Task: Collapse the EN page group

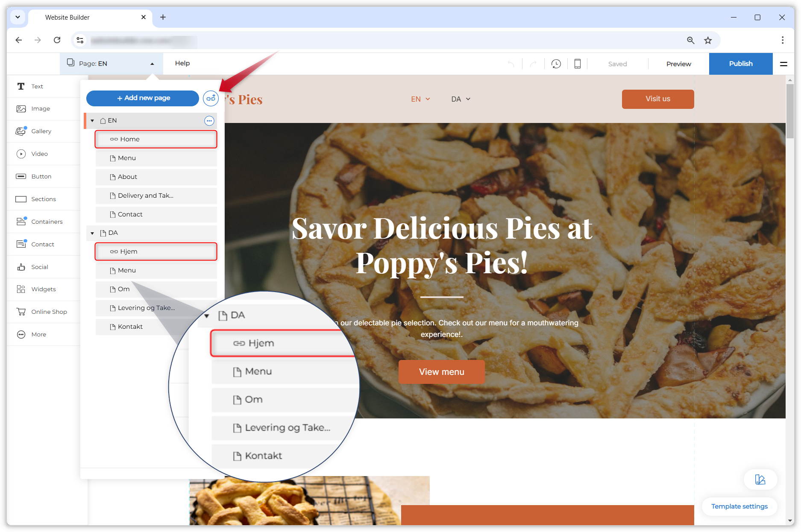Action: click(x=92, y=120)
